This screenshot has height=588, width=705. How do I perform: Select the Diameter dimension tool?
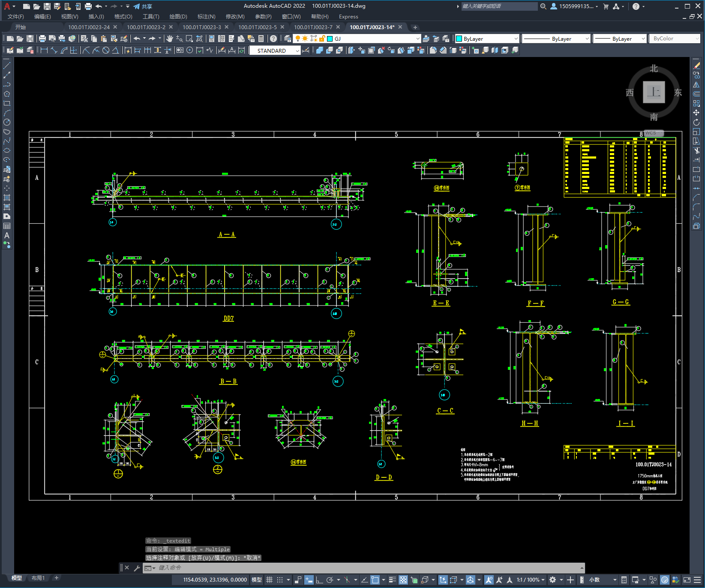106,50
